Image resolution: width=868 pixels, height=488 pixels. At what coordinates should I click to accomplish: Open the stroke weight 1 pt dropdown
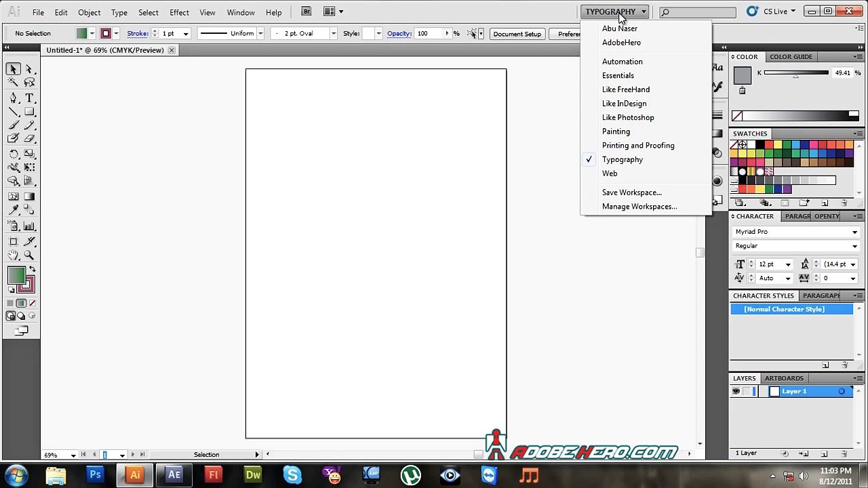185,34
